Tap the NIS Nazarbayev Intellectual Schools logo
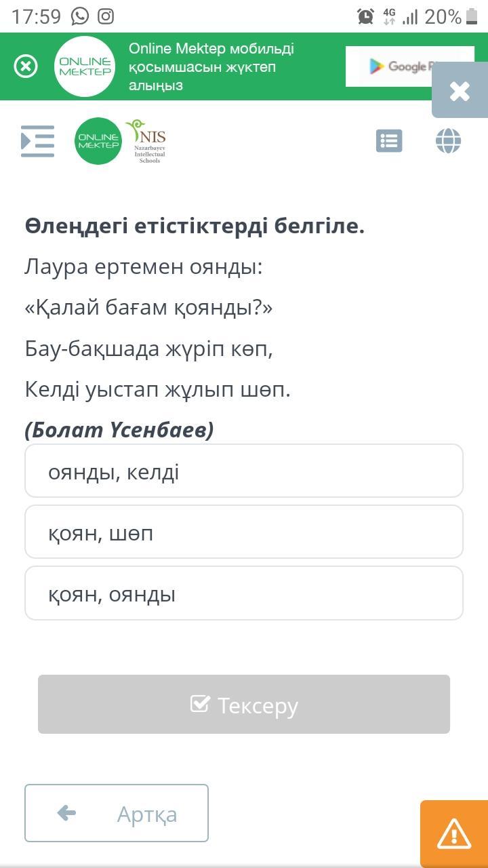Viewport: 488px width, 868px height. pos(146,141)
